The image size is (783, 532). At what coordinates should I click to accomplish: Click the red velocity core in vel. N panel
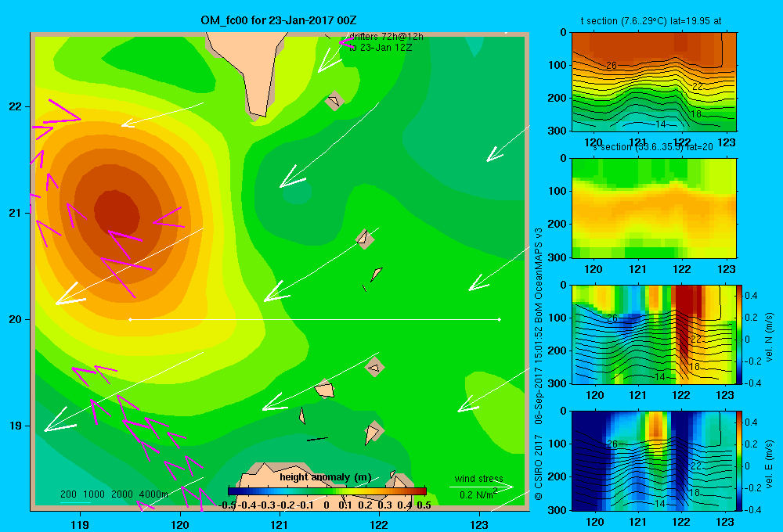pyautogui.click(x=685, y=309)
